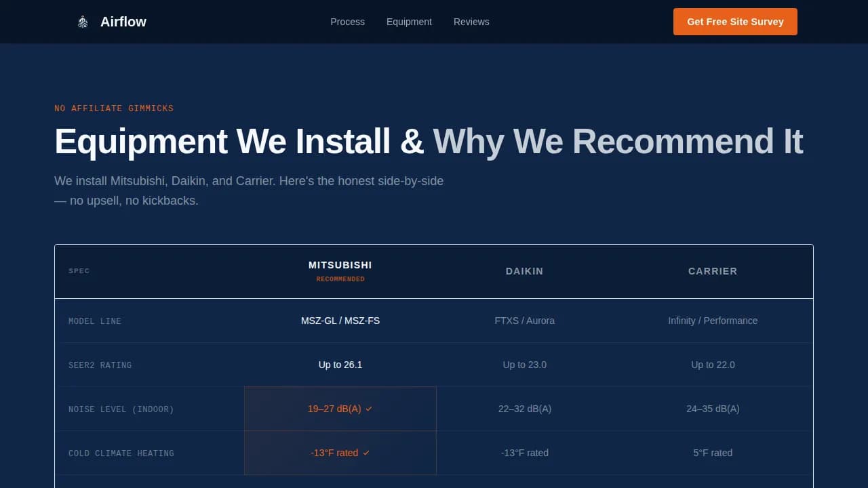
Task: Click the Get Free Site Survey button
Action: tap(735, 21)
